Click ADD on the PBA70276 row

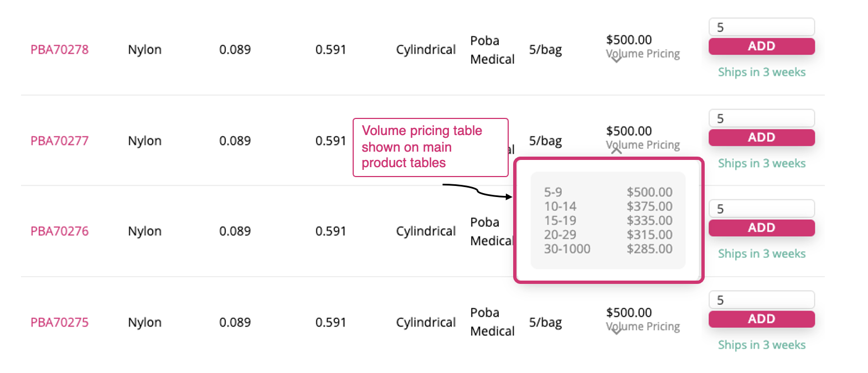pos(761,227)
